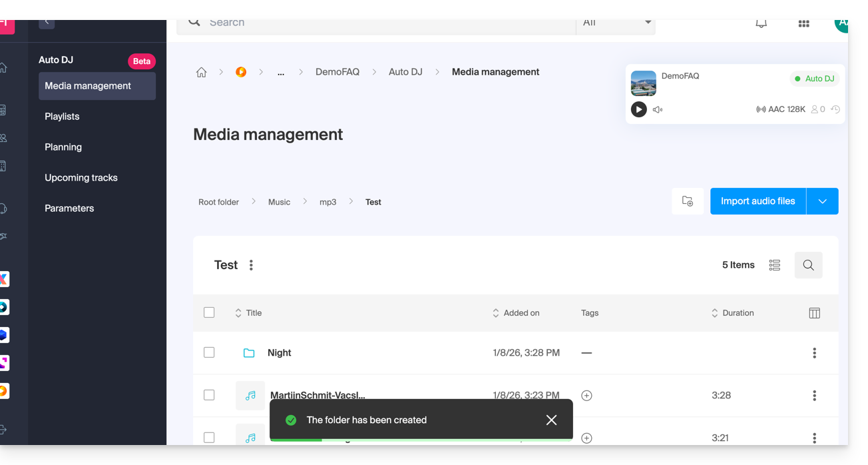The width and height of the screenshot is (868, 465).
Task: Open the apps grid menu
Action: click(x=803, y=23)
